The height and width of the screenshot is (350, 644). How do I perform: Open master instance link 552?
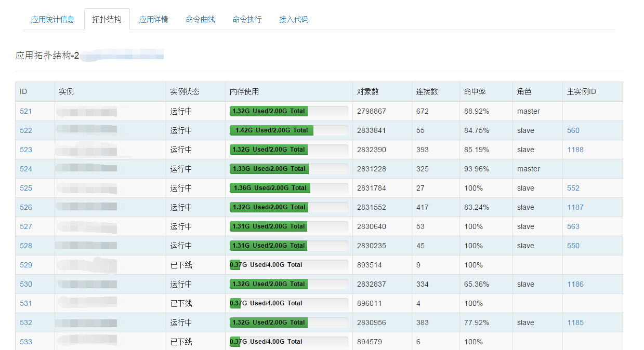573,188
